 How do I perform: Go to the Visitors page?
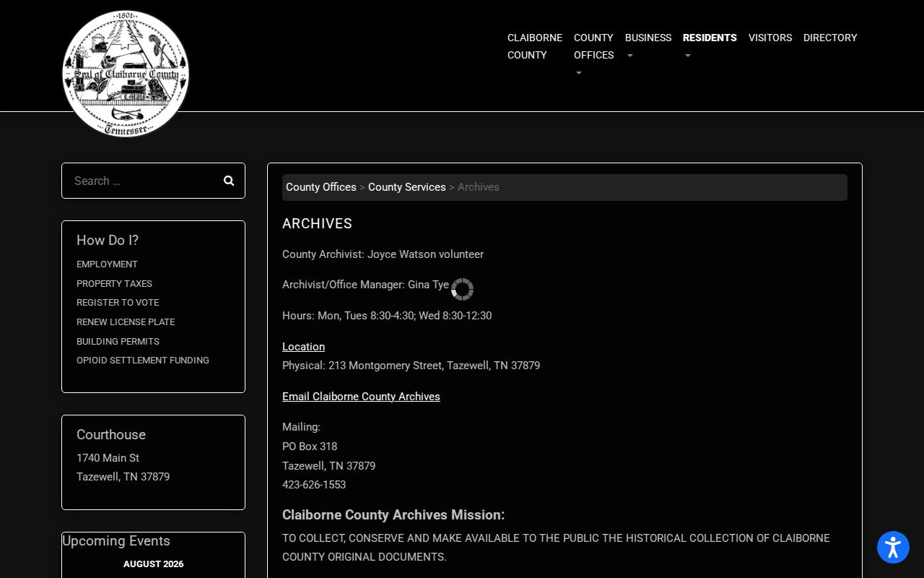coord(770,38)
